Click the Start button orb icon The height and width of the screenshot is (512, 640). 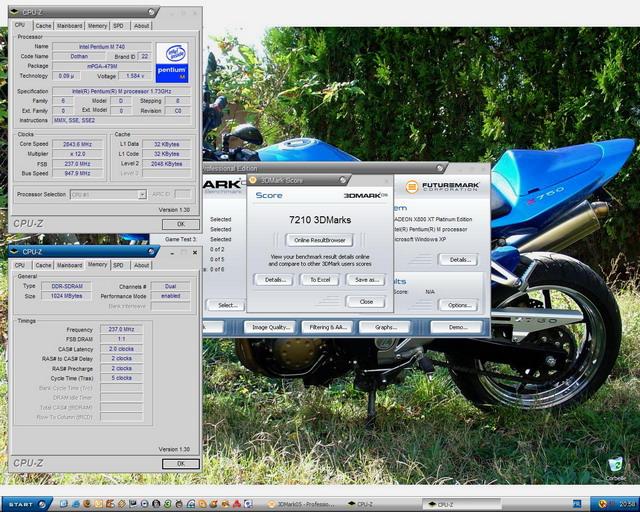tap(42, 504)
